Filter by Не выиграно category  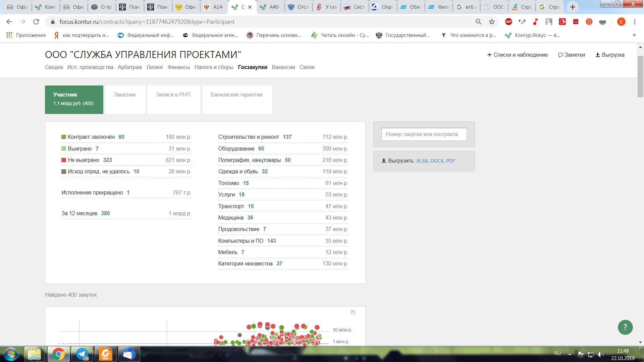click(84, 160)
